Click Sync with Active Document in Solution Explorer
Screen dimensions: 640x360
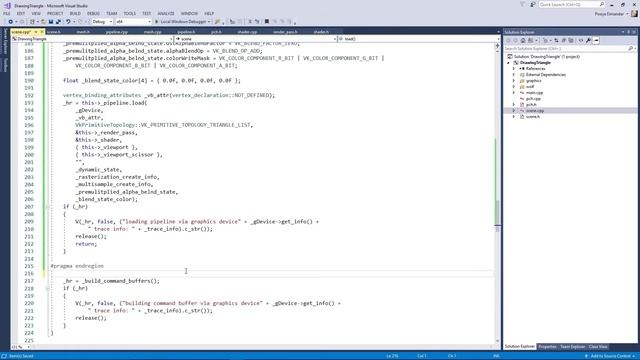point(556,40)
